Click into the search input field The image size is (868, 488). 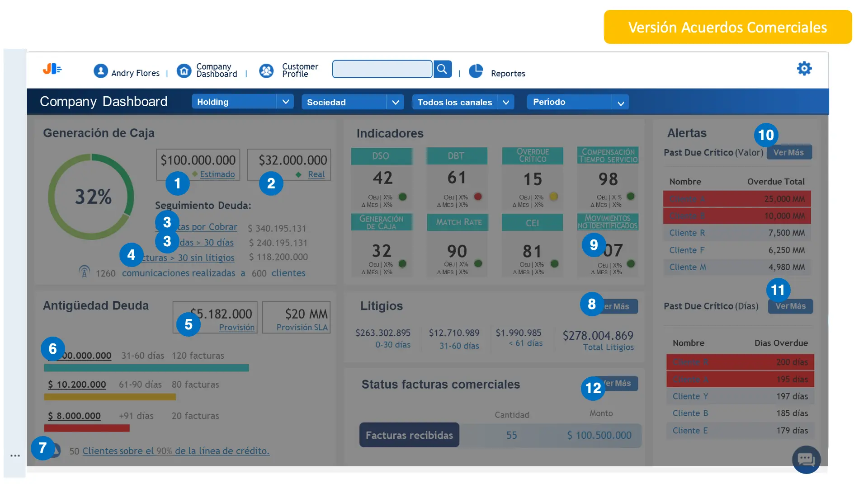coord(382,69)
